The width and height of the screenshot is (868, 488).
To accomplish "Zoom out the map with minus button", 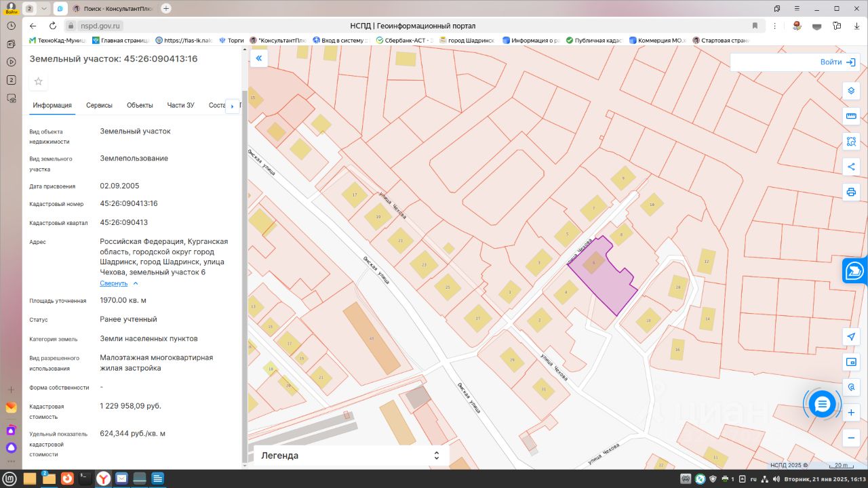I will (x=851, y=438).
